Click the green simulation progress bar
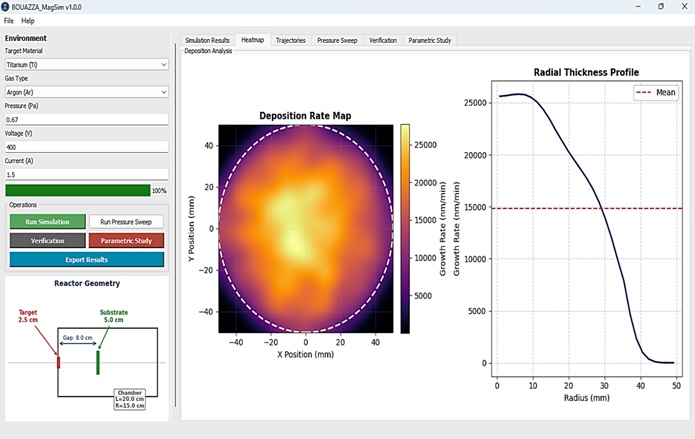The height and width of the screenshot is (439, 695). (x=78, y=191)
